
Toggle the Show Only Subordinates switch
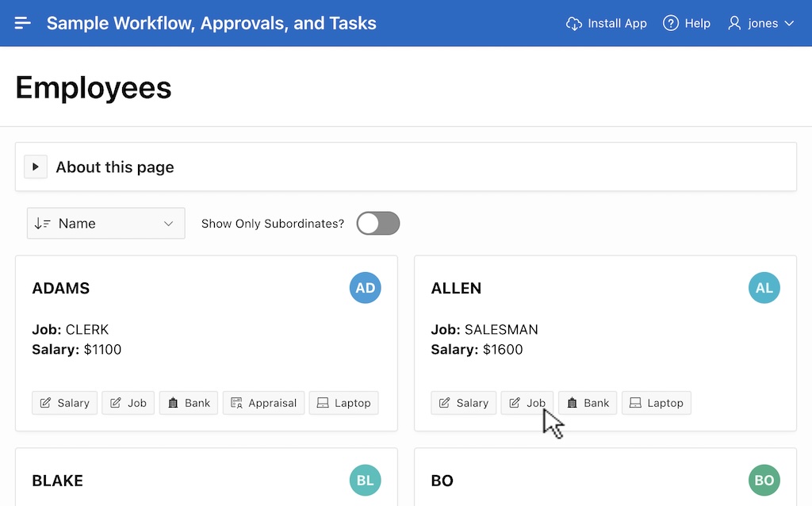coord(377,224)
